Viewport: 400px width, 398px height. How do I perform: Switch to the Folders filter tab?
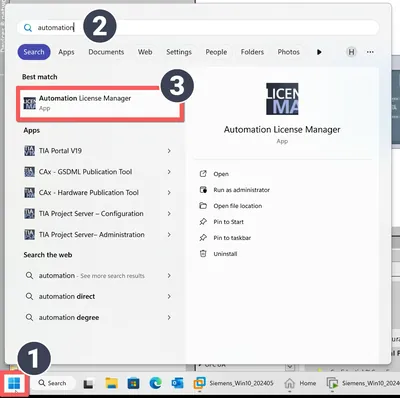(252, 52)
